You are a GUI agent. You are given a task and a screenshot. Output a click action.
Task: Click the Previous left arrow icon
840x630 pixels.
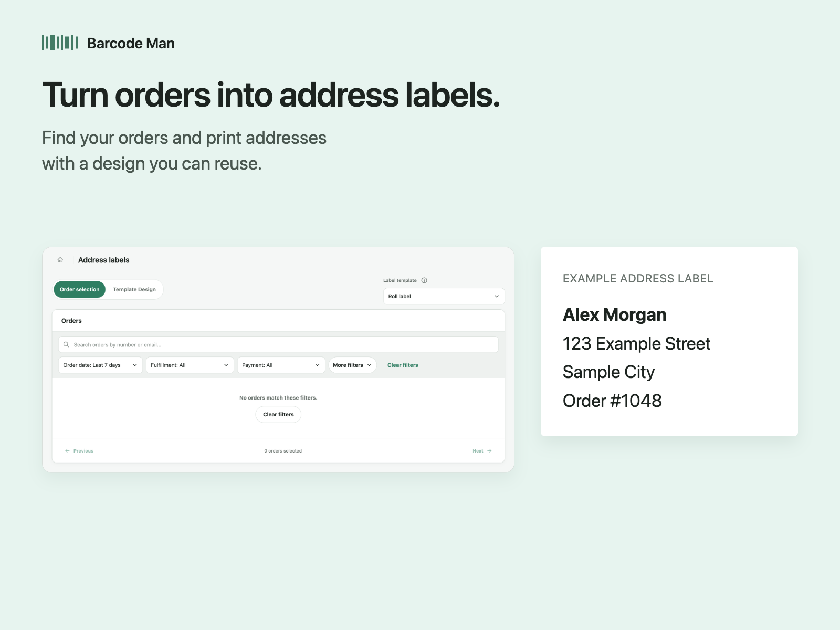(x=67, y=451)
